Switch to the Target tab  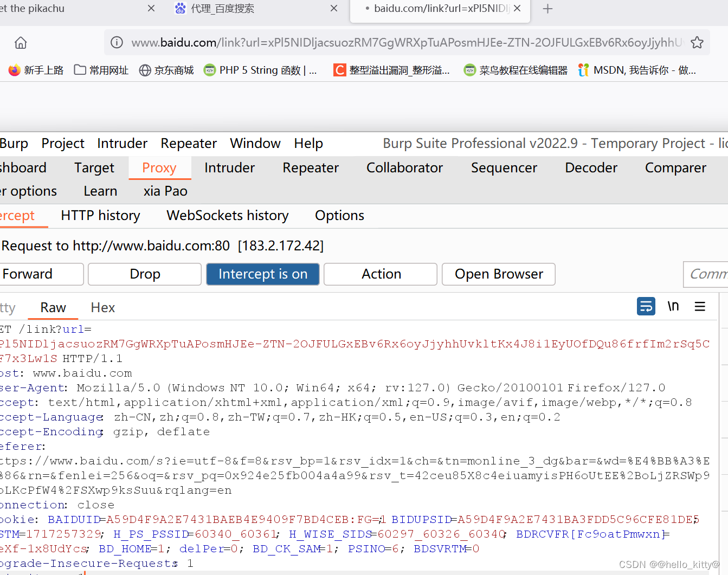click(x=94, y=167)
